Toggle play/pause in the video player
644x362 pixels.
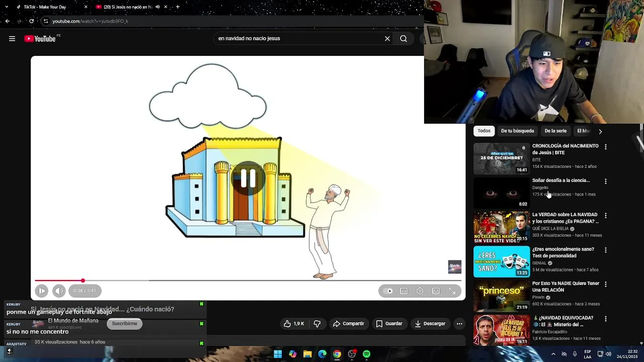tap(42, 291)
